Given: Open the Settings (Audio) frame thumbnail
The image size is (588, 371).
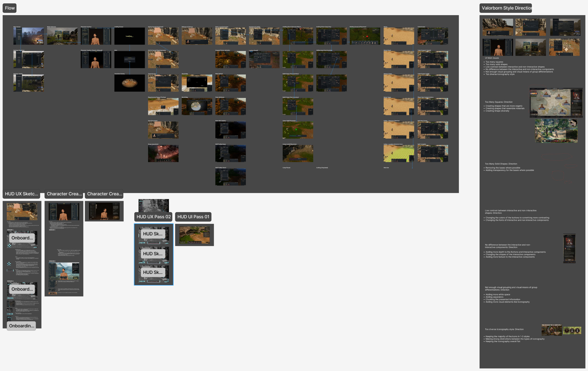Looking at the screenshot, I should [x=29, y=83].
